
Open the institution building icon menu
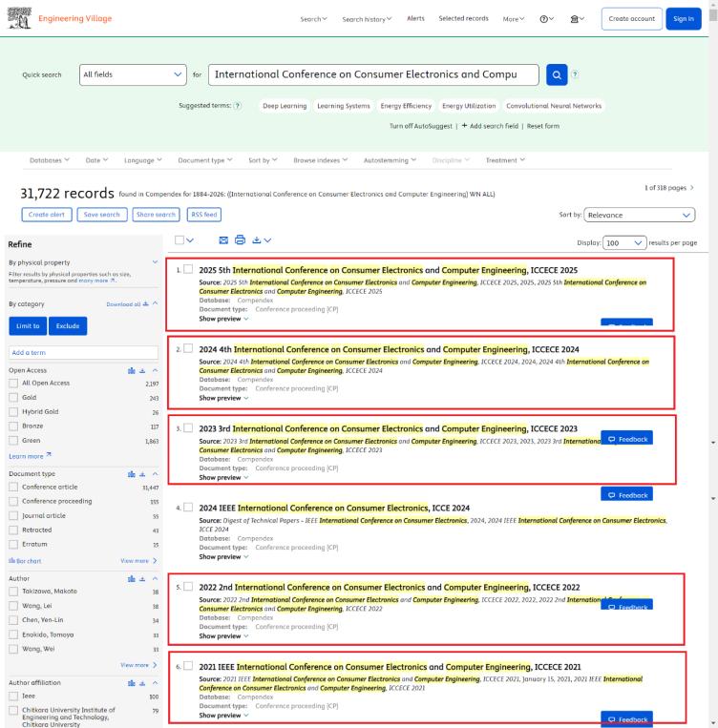coord(576,19)
